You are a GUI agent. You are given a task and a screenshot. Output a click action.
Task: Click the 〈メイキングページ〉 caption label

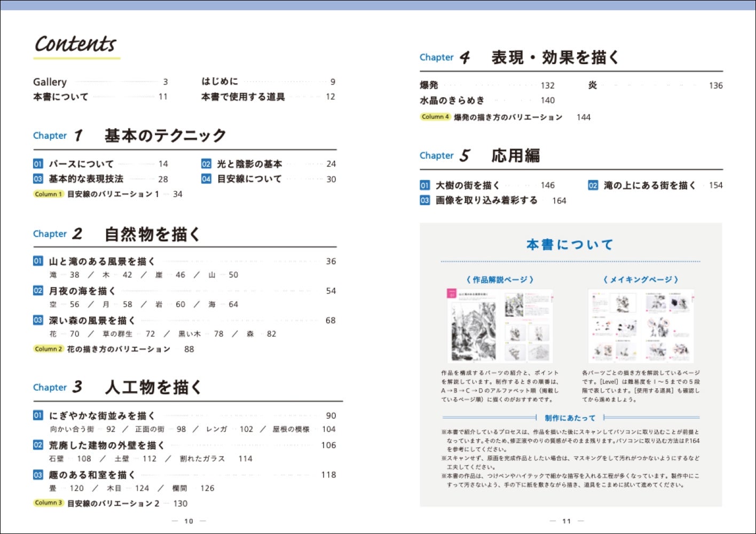point(641,279)
